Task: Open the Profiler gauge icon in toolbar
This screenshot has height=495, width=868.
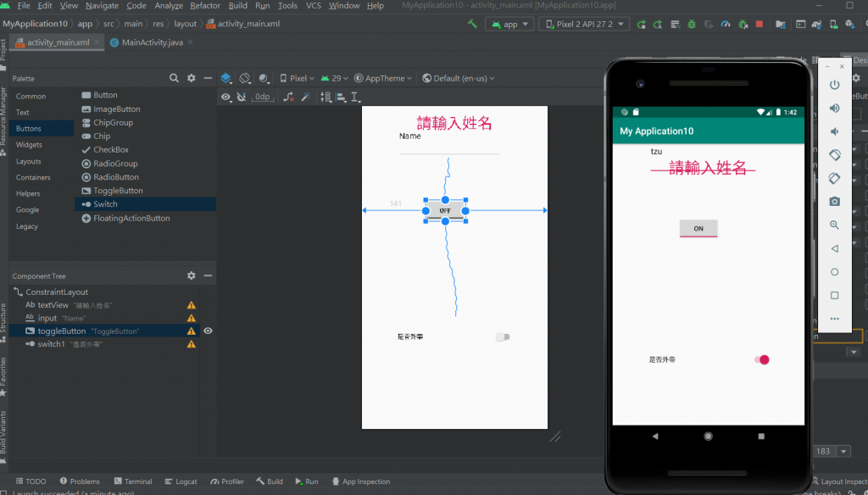Action: click(726, 25)
